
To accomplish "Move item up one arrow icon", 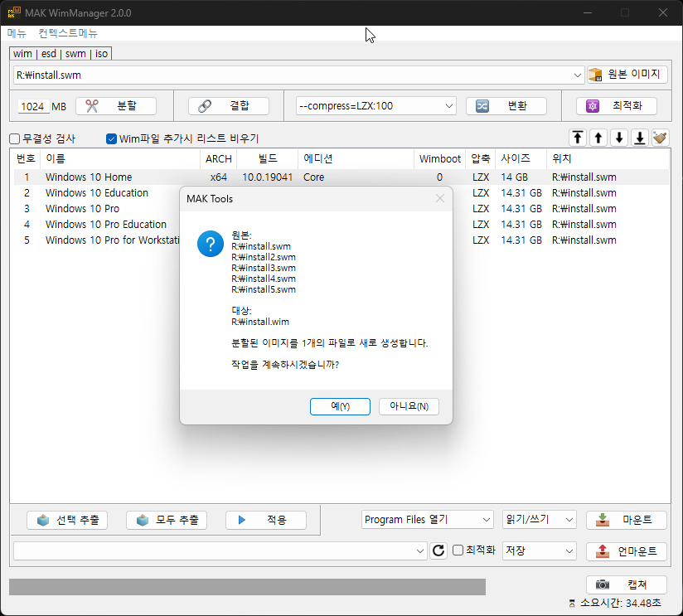I will 598,138.
